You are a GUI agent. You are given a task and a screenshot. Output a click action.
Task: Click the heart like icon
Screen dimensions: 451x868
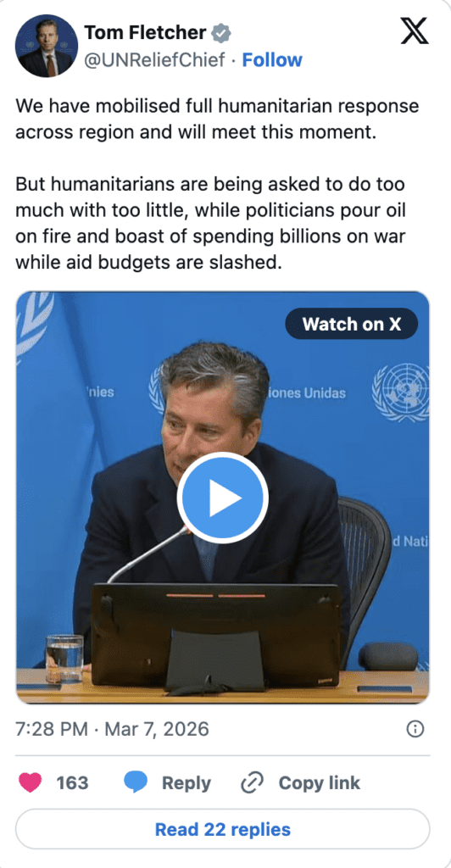31,782
